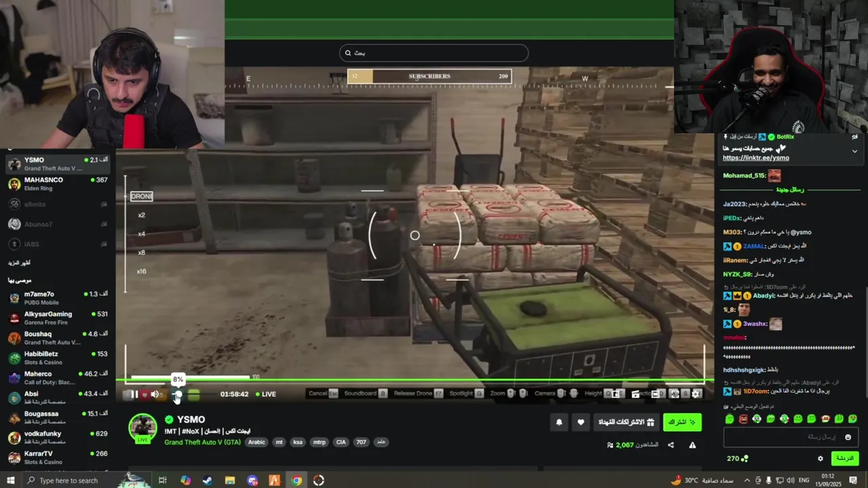Select the CIA tag

point(340,442)
